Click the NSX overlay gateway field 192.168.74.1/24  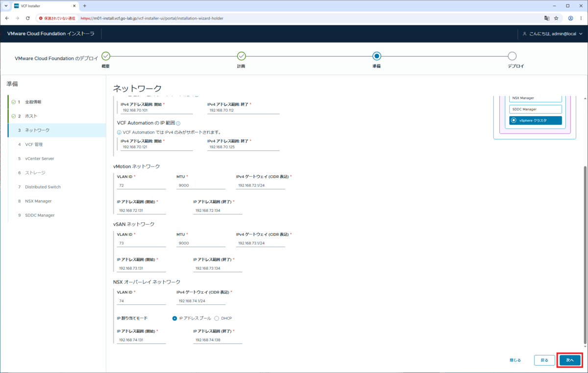pyautogui.click(x=201, y=301)
